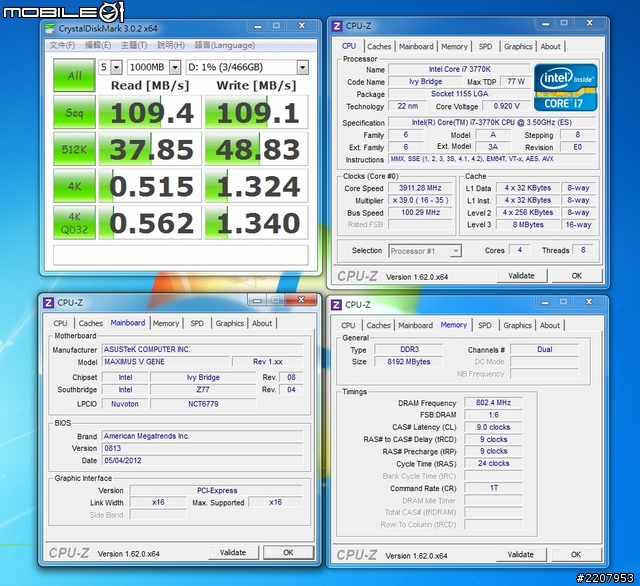Click the Command Rate value 1T
The image size is (640, 586).
point(493,488)
